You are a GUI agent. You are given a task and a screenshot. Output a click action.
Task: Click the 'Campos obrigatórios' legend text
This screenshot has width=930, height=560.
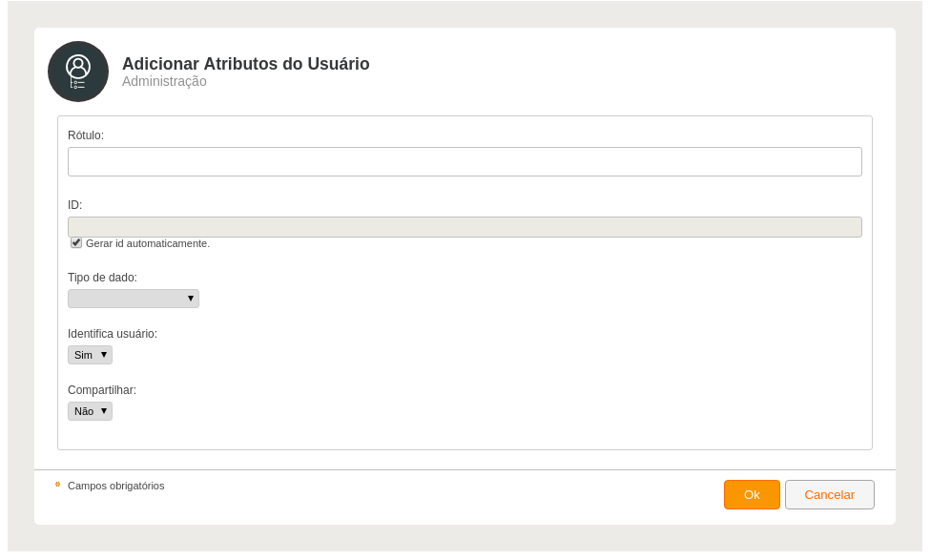tap(116, 486)
